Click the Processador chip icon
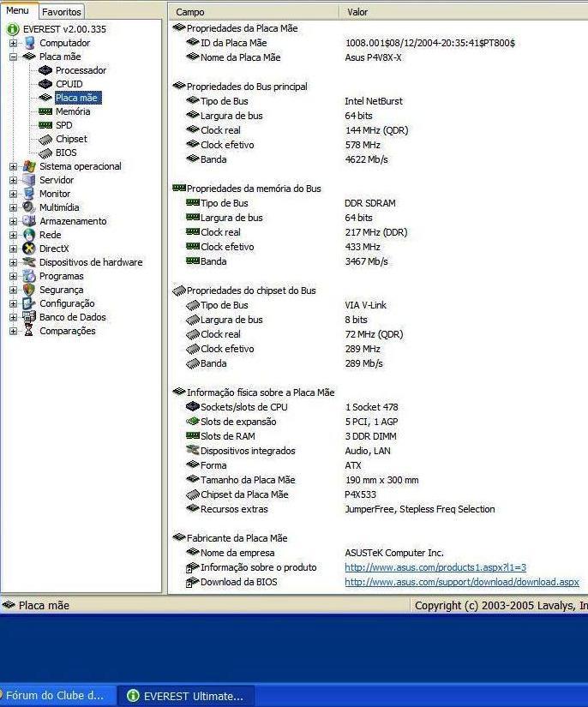This screenshot has height=707, width=588. pos(45,70)
